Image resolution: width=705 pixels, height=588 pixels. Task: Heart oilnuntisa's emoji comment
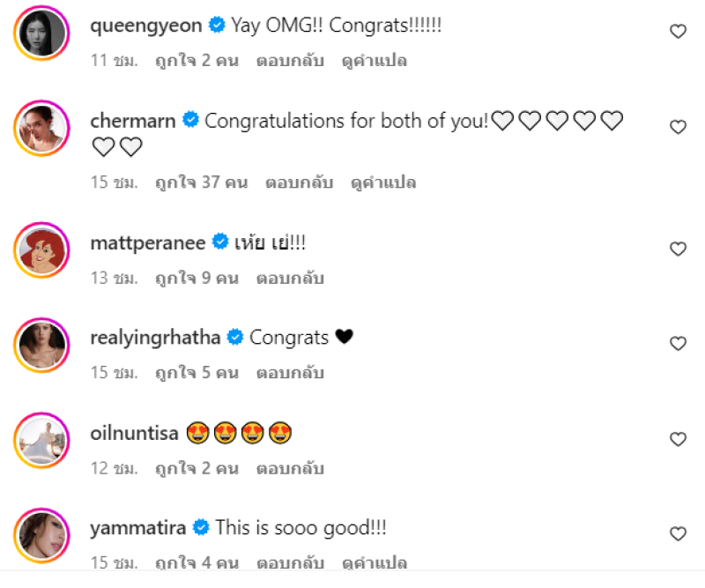[x=678, y=439]
